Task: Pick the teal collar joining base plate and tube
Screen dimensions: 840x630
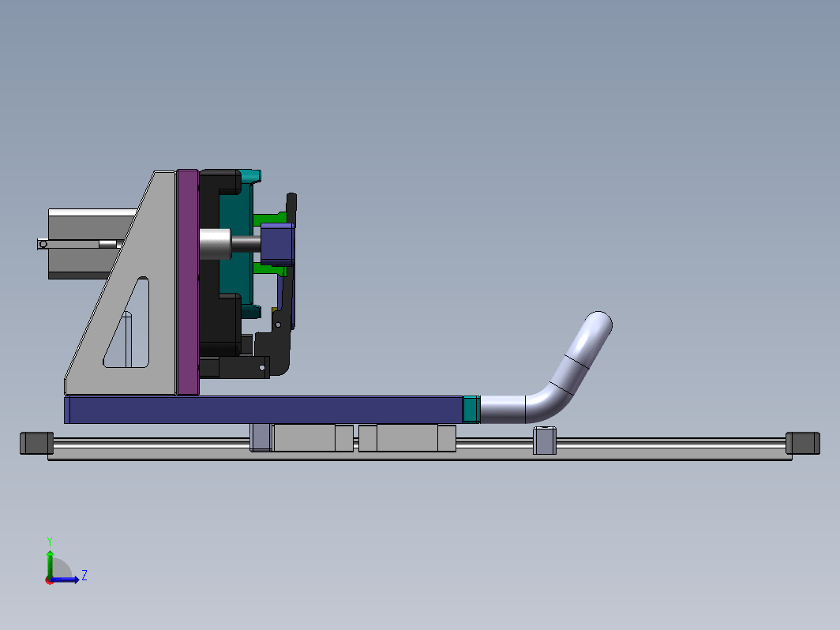Action: click(x=471, y=410)
